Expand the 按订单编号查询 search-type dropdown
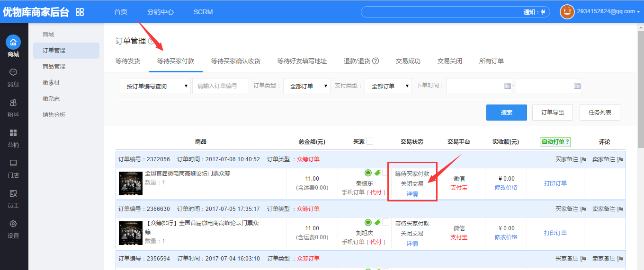Viewport: 644px width, 270px height. (155, 86)
